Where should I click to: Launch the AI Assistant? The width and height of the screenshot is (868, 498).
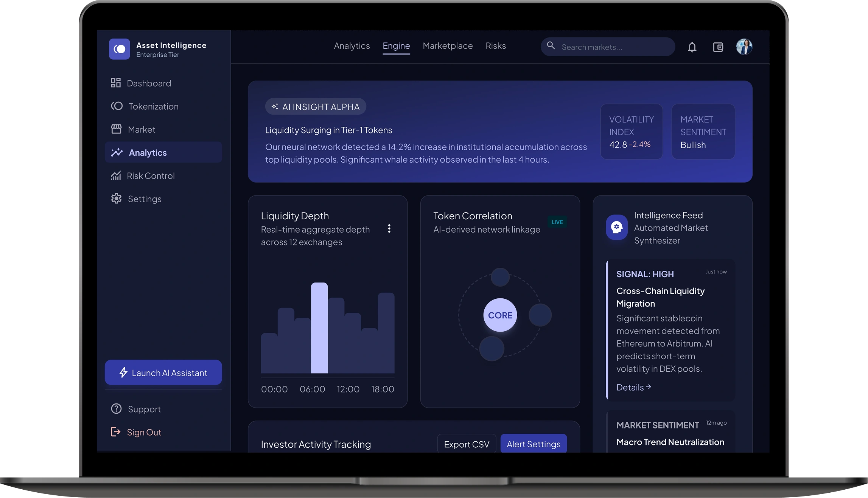(163, 373)
